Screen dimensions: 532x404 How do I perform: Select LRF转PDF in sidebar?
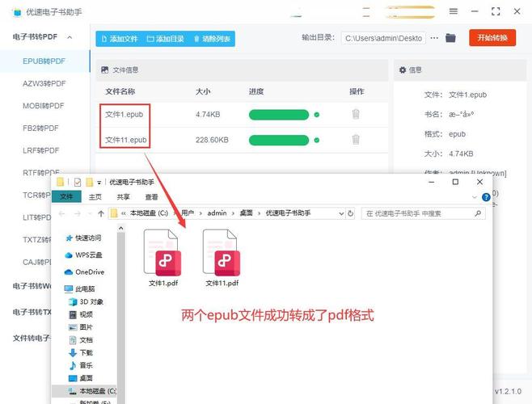pyautogui.click(x=40, y=150)
